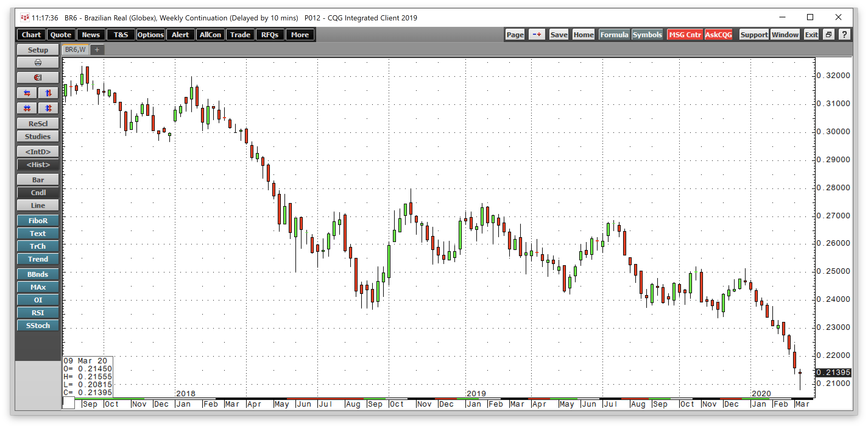Expand the More menu button
The height and width of the screenshot is (428, 868).
[300, 35]
